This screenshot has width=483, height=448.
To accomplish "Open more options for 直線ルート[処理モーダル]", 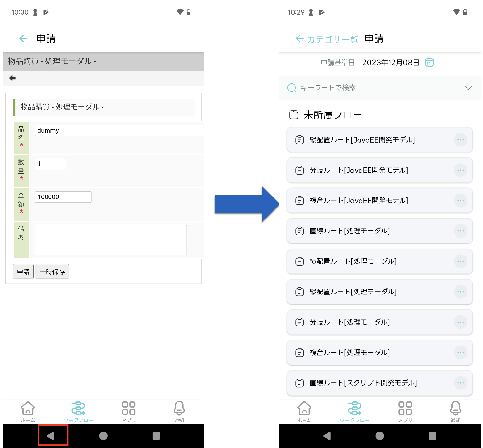I will tap(461, 231).
